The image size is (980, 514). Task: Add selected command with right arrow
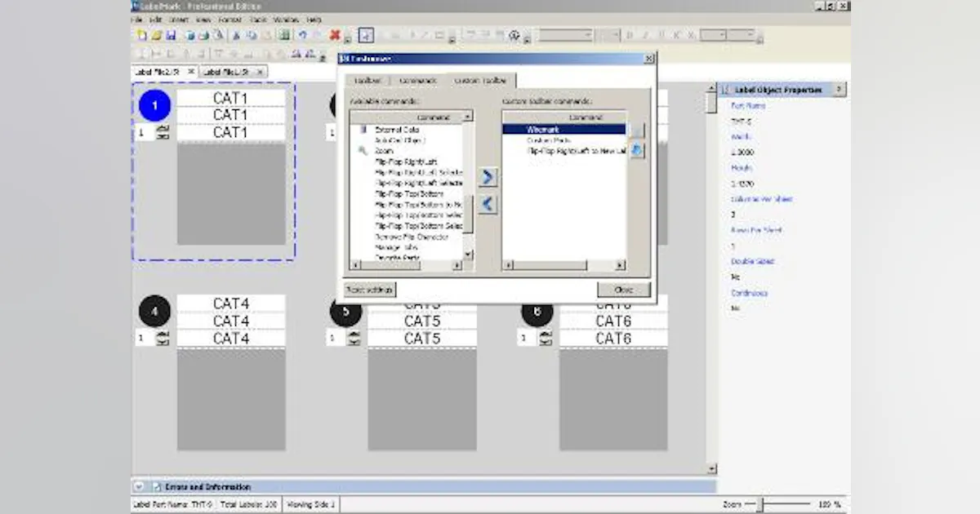click(x=487, y=177)
